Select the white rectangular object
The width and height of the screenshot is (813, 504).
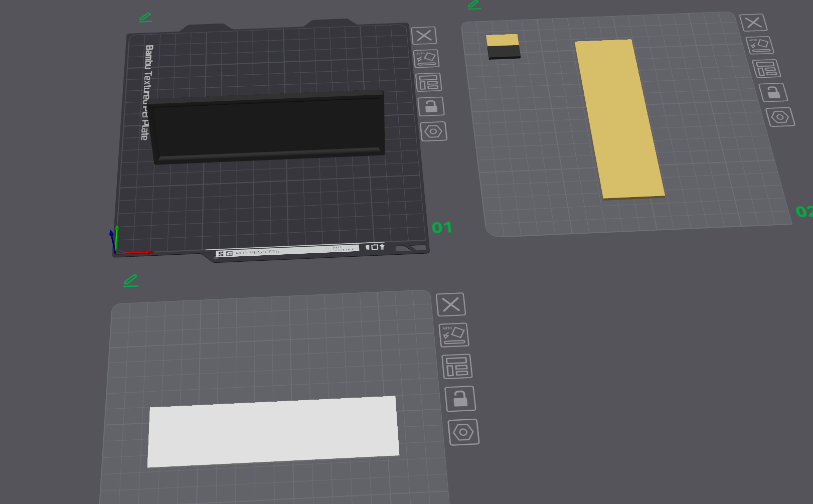pos(273,432)
